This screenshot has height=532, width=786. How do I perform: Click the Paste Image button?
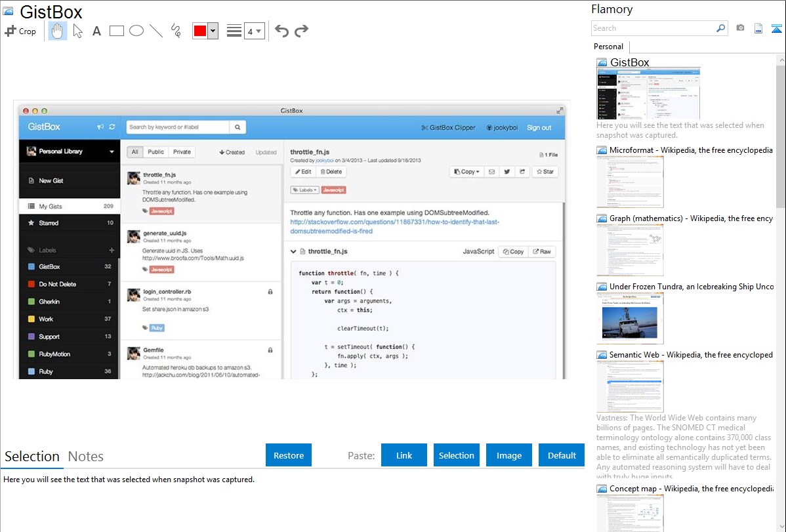click(x=508, y=455)
